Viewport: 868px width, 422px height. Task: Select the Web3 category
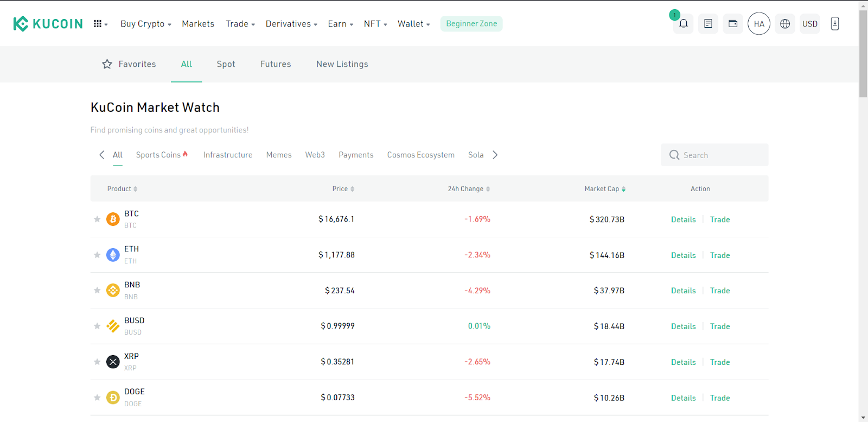(x=315, y=155)
